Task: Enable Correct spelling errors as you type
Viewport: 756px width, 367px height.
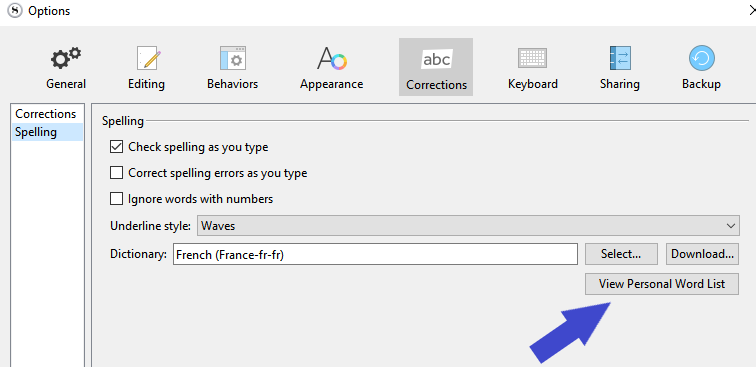Action: tap(116, 173)
